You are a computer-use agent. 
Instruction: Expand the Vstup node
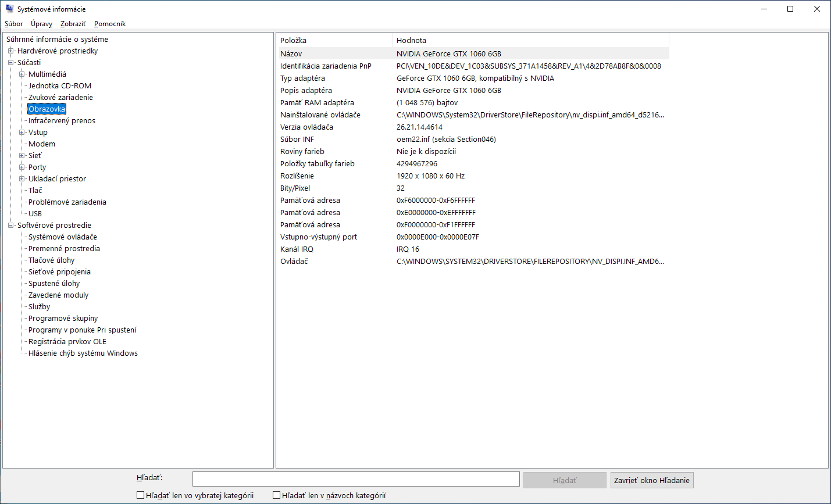pyautogui.click(x=22, y=132)
